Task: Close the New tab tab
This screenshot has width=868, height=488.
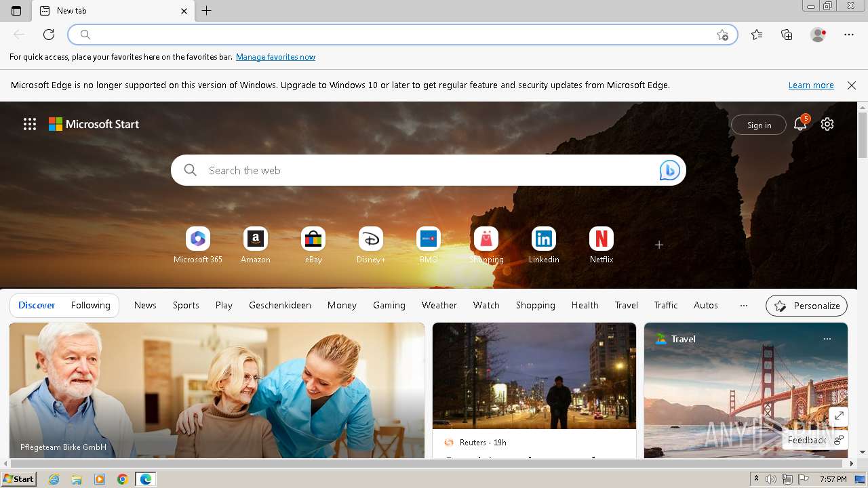Action: click(x=184, y=11)
